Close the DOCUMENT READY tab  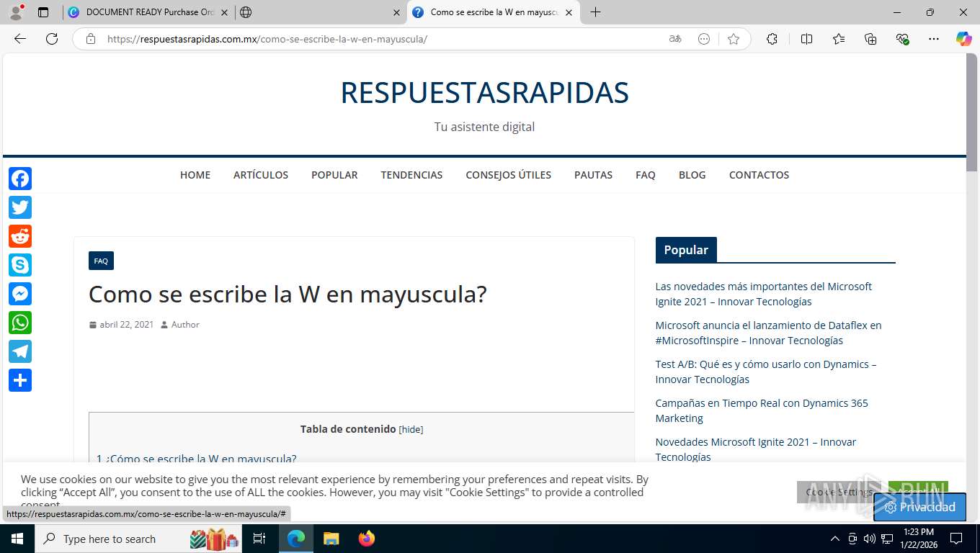tap(223, 12)
